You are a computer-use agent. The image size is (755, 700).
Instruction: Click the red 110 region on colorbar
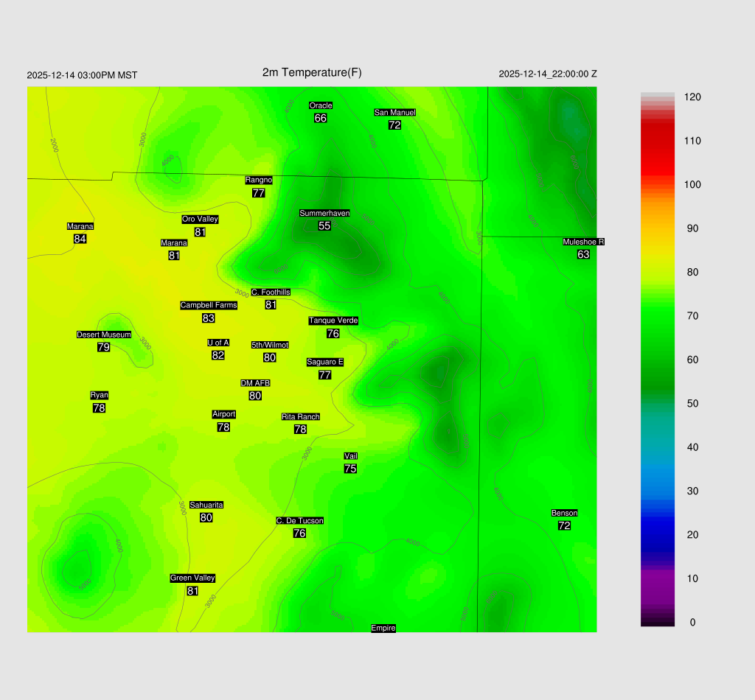tap(657, 141)
